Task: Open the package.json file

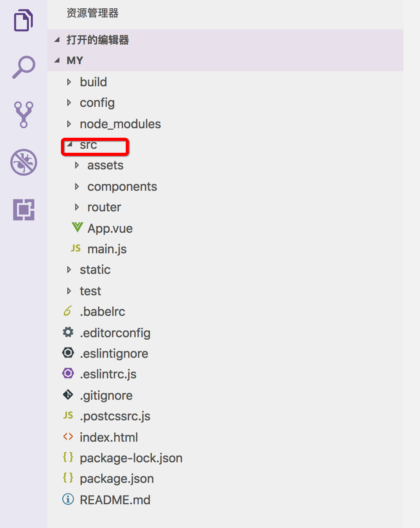Action: tap(117, 479)
